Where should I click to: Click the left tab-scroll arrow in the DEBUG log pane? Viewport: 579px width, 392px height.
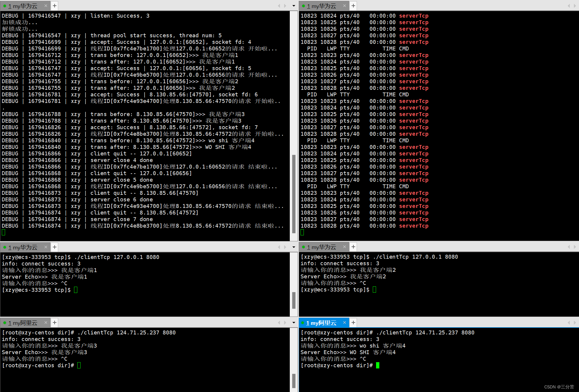(279, 6)
